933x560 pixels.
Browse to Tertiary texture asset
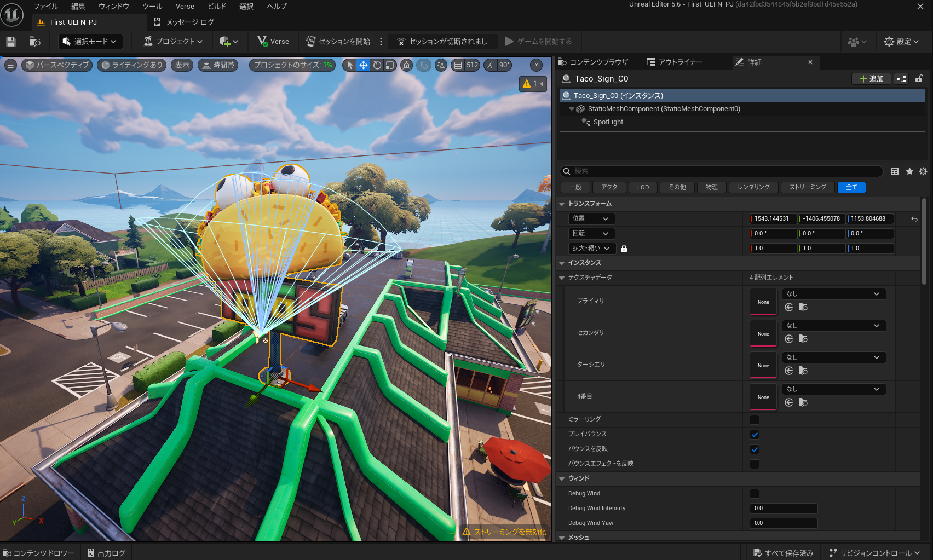click(x=803, y=371)
